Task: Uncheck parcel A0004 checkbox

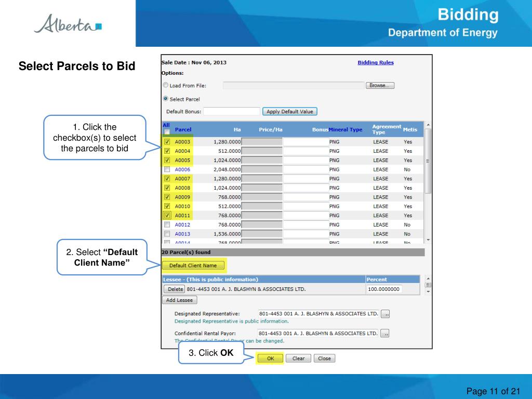Action: coord(167,151)
